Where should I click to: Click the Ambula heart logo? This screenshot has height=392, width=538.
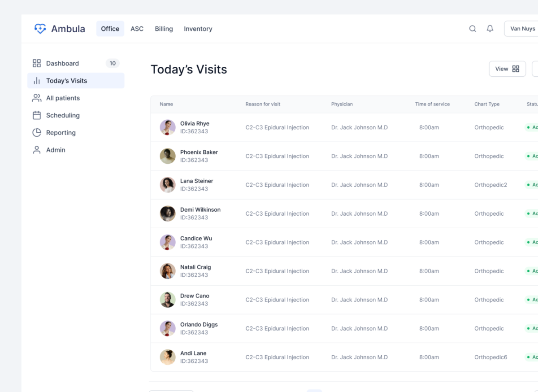(40, 28)
